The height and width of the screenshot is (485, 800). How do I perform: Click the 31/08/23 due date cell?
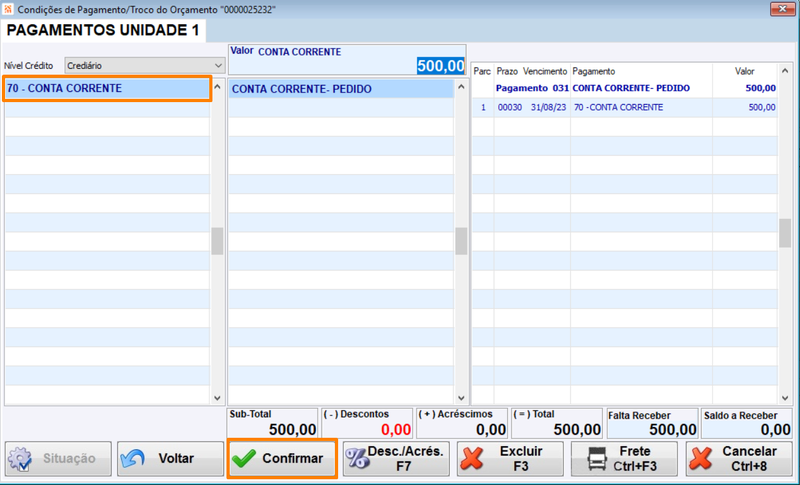click(x=548, y=108)
